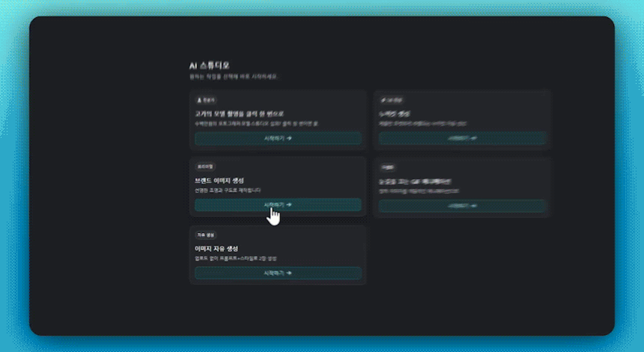Click the arrow icon in 브랜드 이미지 생성 button
The height and width of the screenshot is (352, 644).
click(x=289, y=204)
